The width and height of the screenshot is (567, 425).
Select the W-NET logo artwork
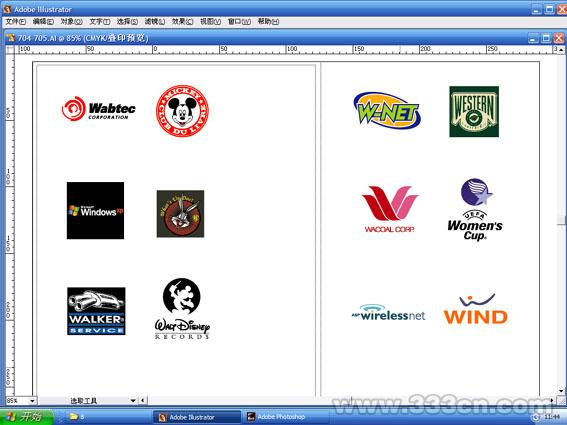coord(387,110)
